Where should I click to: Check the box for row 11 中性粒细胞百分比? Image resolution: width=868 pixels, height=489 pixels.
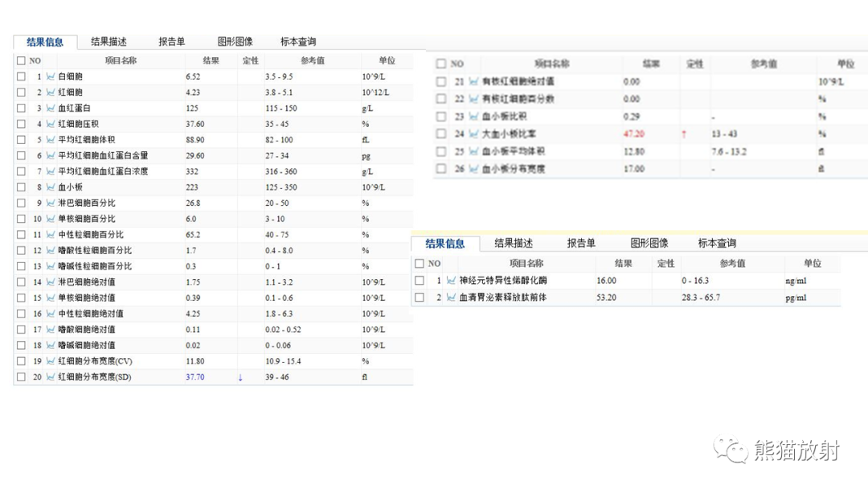(21, 235)
